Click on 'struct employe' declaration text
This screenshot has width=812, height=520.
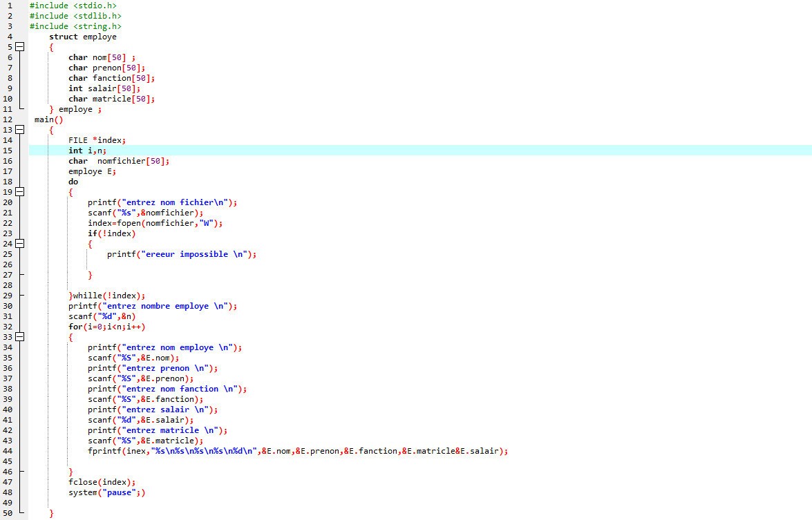coord(83,37)
